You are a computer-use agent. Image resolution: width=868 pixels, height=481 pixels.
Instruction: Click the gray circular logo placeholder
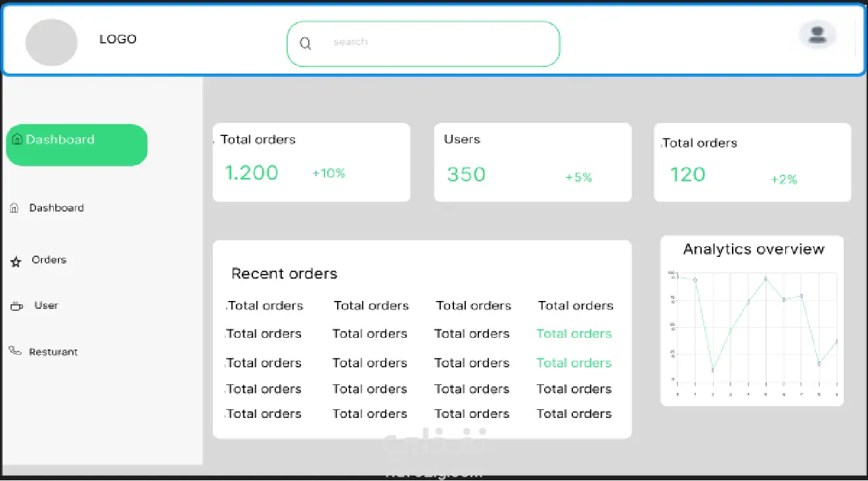pyautogui.click(x=51, y=42)
